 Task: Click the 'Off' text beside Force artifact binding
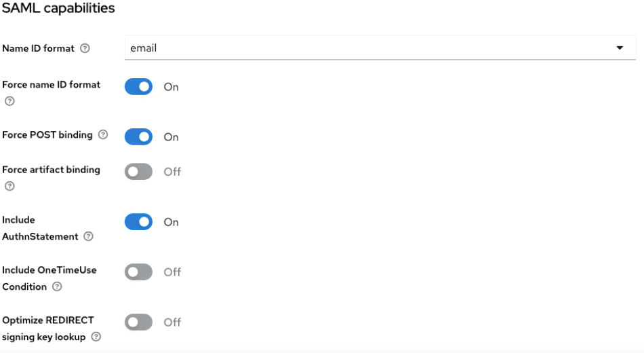(x=172, y=172)
